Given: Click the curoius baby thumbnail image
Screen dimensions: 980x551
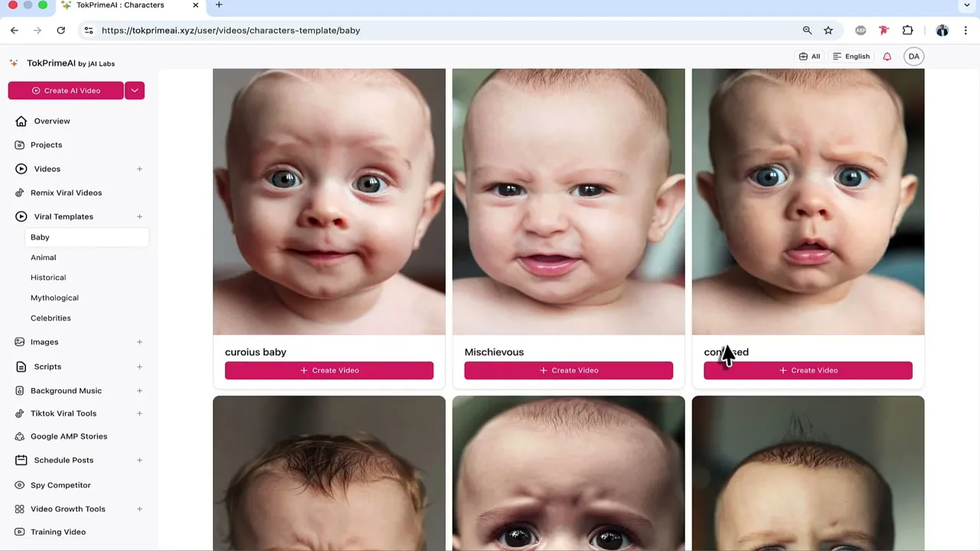Looking at the screenshot, I should click(x=329, y=202).
